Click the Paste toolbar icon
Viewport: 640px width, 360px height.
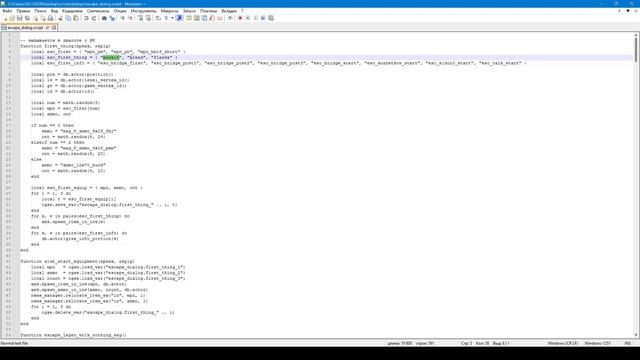coord(76,18)
